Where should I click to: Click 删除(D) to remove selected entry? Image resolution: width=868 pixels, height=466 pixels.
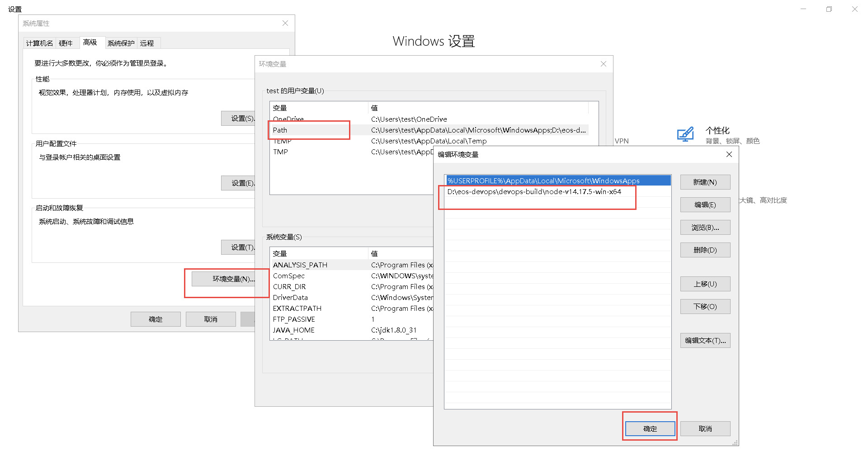(x=705, y=250)
